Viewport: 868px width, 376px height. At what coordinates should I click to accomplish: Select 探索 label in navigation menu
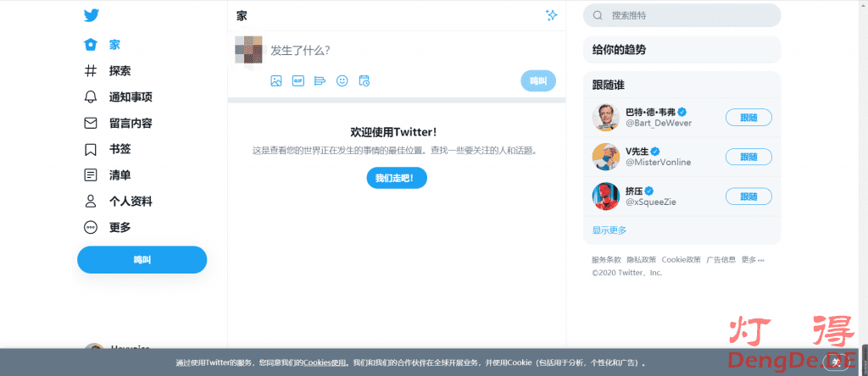coord(120,71)
